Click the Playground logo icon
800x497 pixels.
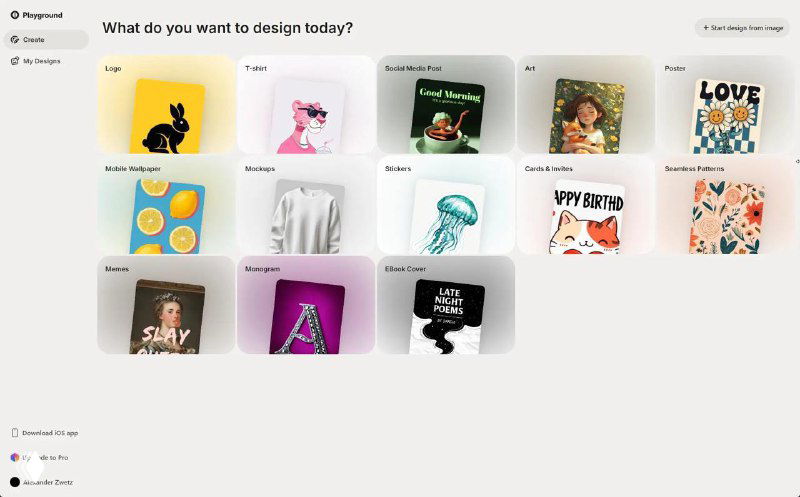(x=15, y=15)
